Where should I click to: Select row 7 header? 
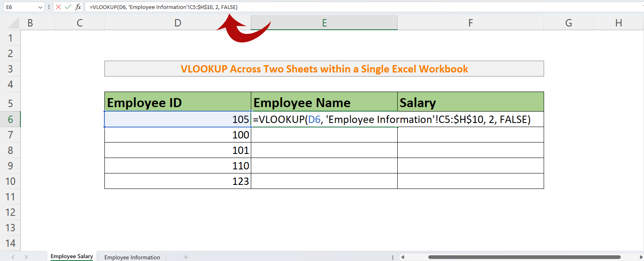(x=10, y=135)
